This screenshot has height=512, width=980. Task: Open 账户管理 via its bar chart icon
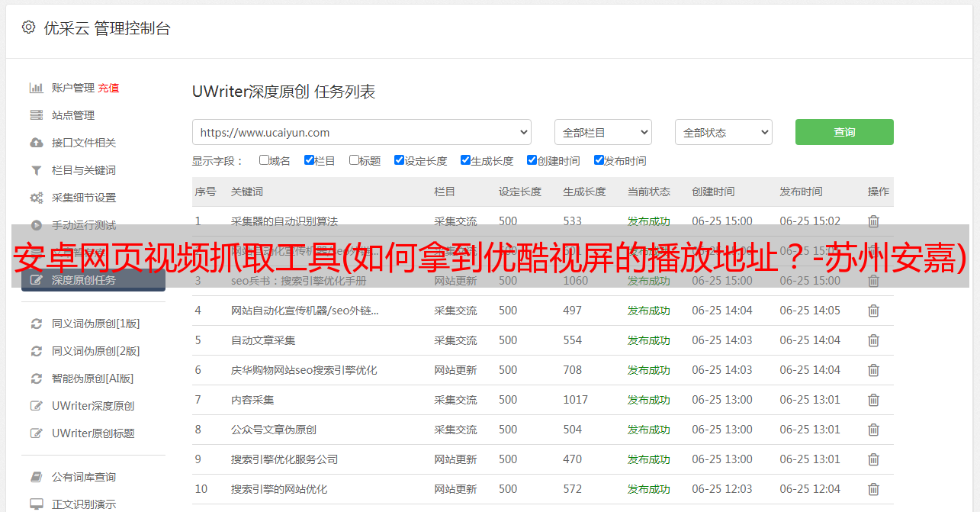tap(36, 88)
